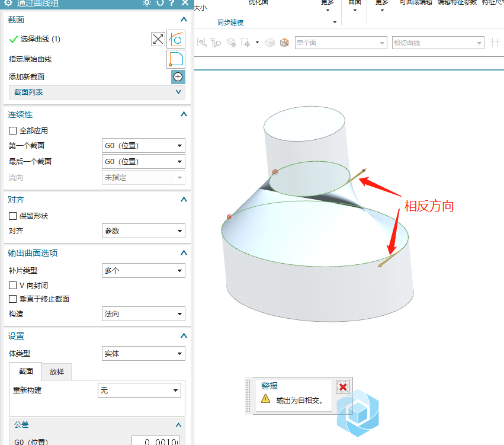
Task: Open help via the question mark icon
Action: [x=172, y=3]
